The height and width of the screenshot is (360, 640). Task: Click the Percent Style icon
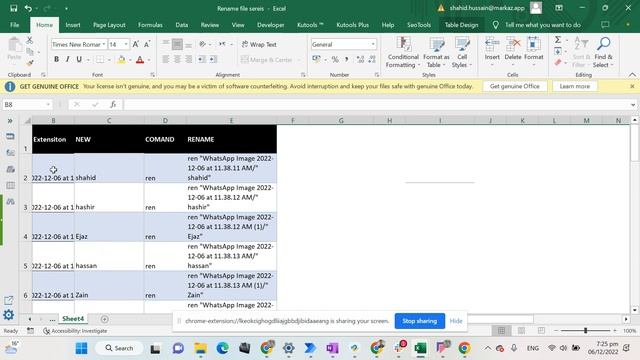coord(335,60)
